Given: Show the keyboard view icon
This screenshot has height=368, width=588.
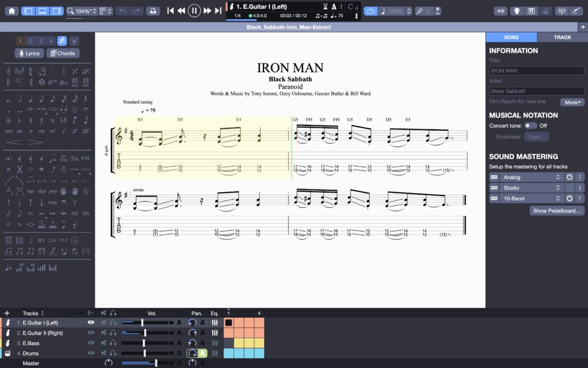Looking at the screenshot, I should point(531,11).
